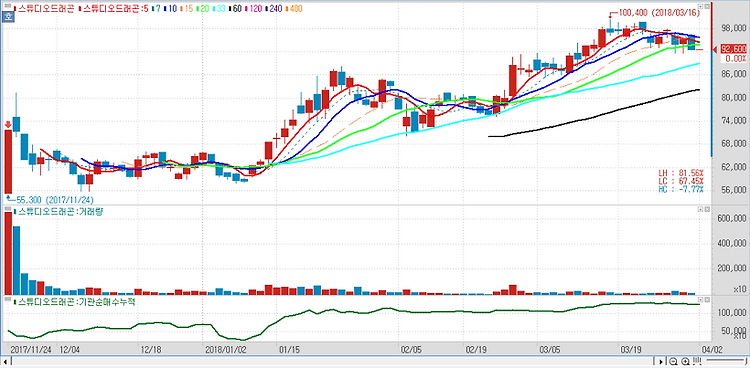Zoom in the chart with plus magnifier

click(685, 362)
